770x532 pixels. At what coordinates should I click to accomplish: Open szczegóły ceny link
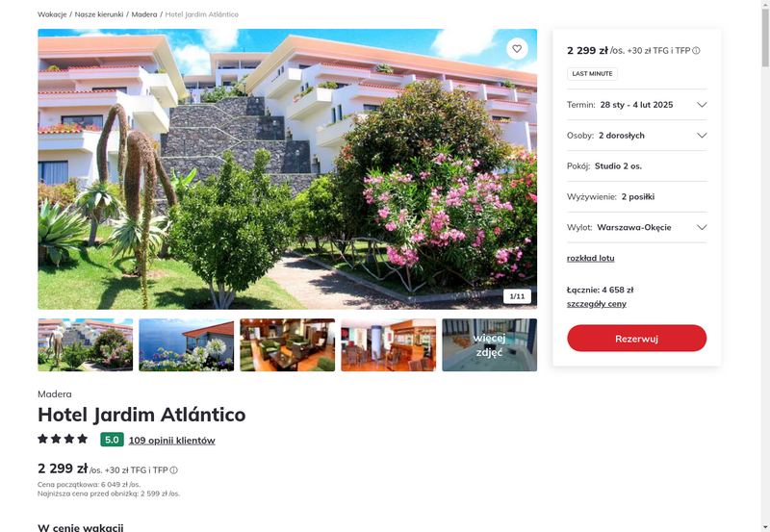click(x=596, y=304)
